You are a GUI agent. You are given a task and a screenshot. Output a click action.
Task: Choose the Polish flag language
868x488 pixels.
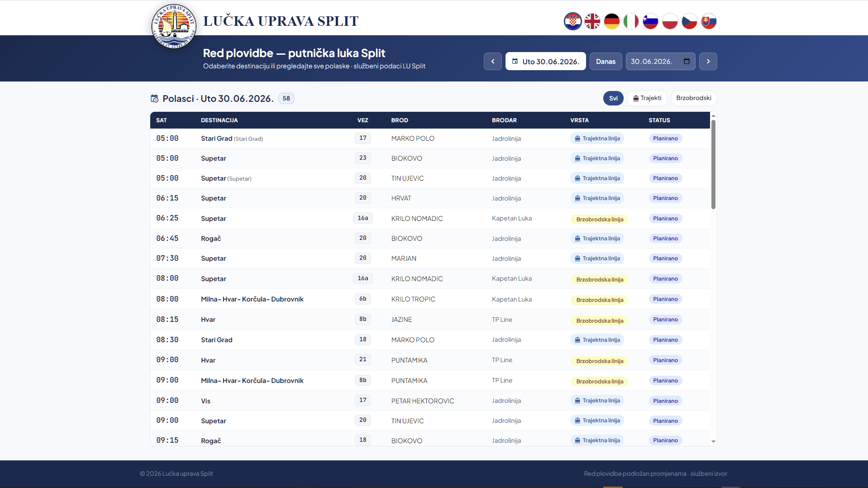click(670, 21)
